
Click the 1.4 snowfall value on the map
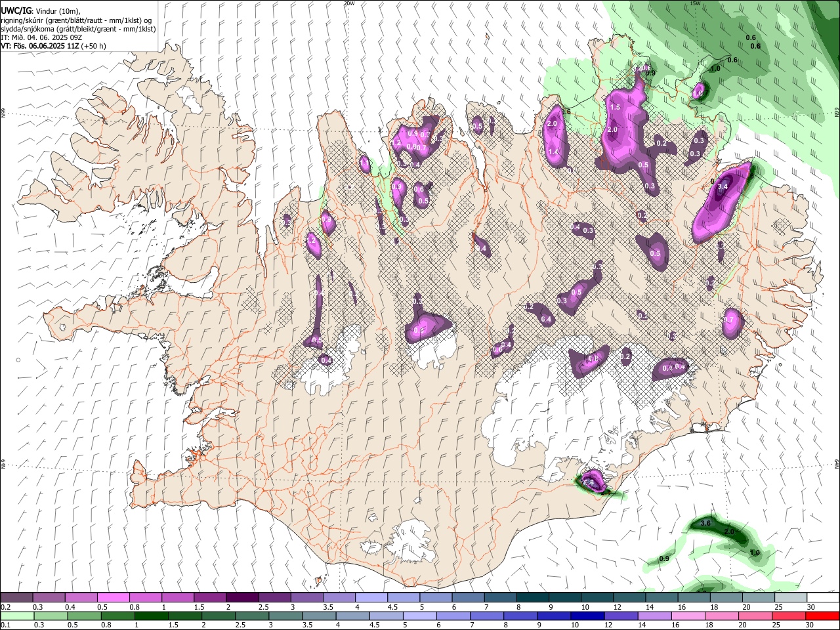[553, 152]
